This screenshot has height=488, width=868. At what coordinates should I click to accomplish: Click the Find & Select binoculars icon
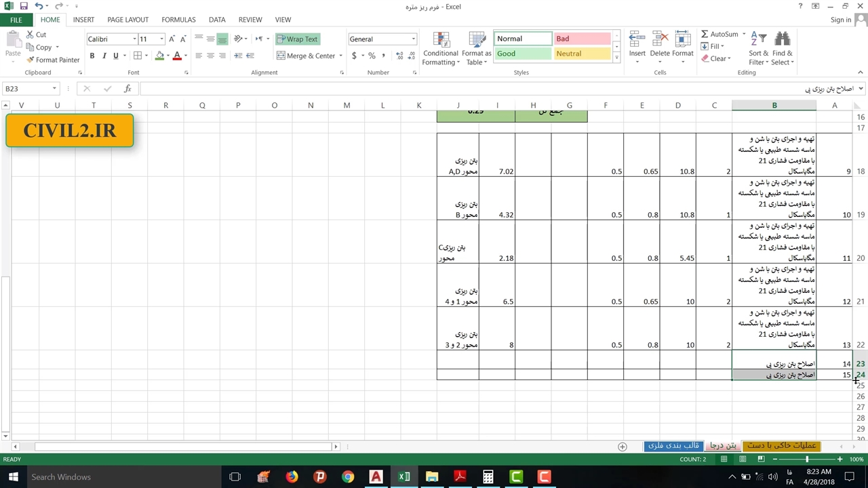782,40
